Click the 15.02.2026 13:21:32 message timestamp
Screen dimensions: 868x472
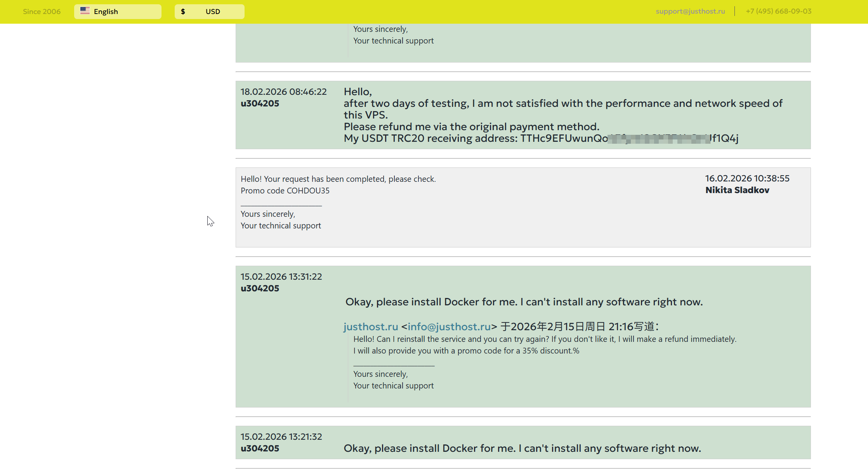(x=281, y=437)
